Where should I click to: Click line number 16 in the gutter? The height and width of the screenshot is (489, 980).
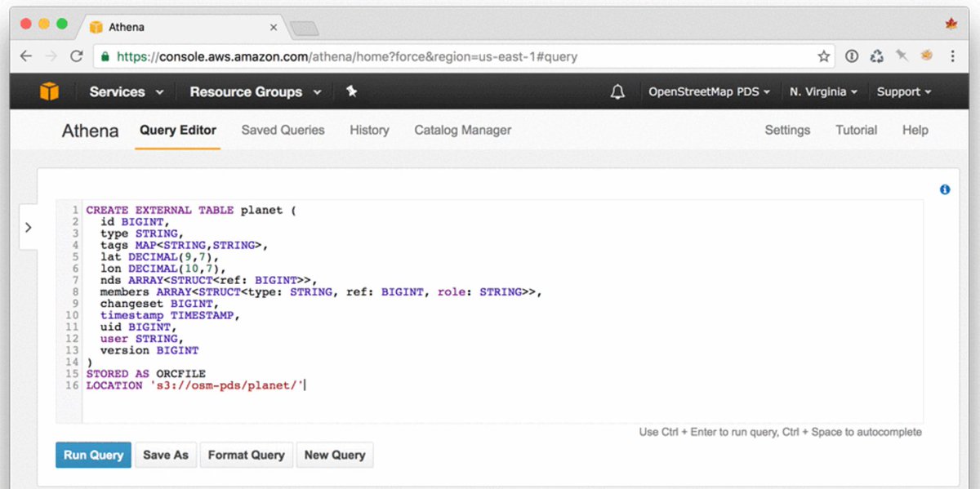(x=73, y=385)
